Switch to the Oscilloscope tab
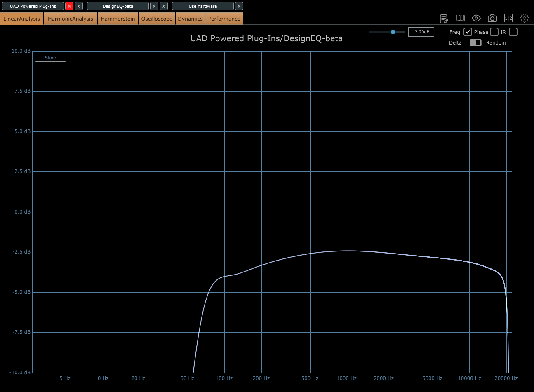 coord(157,19)
